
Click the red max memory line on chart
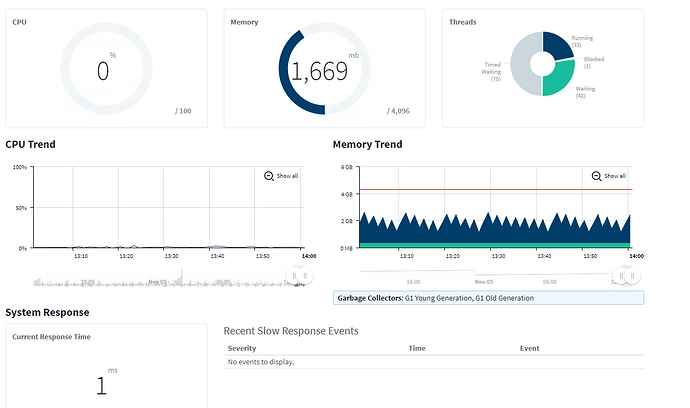pos(496,189)
